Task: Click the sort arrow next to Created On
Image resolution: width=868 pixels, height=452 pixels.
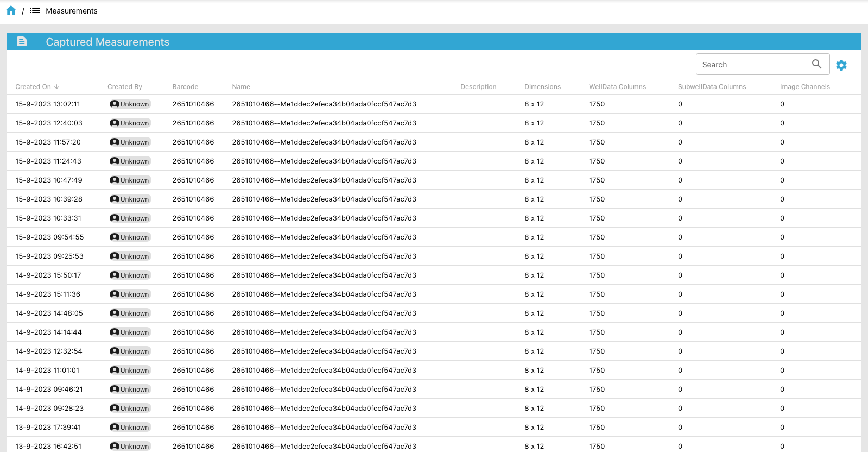Action: 57,87
